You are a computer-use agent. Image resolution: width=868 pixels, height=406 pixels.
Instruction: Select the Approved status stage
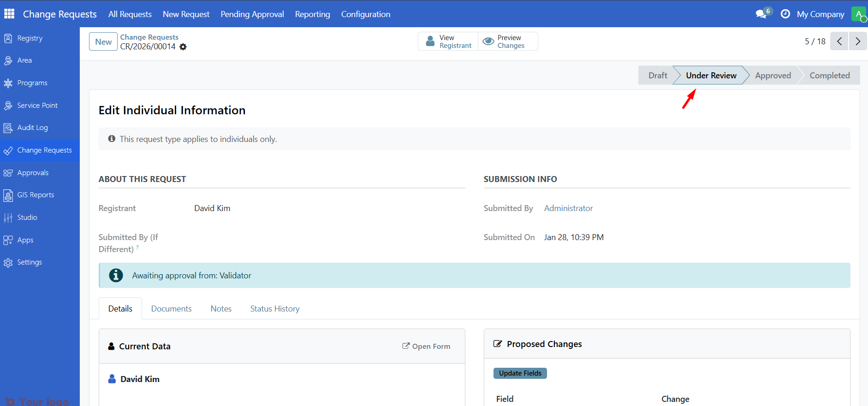(773, 76)
